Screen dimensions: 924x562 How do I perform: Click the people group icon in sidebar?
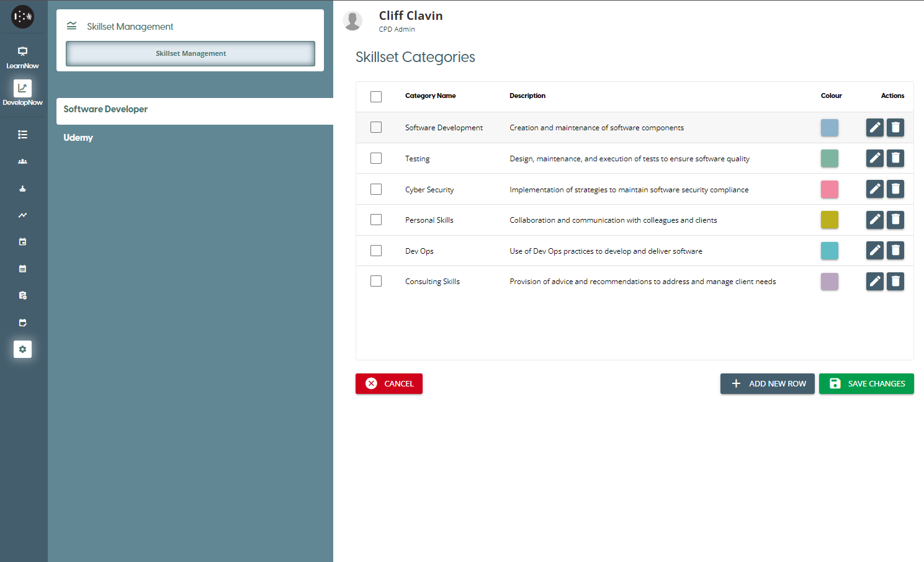point(22,161)
